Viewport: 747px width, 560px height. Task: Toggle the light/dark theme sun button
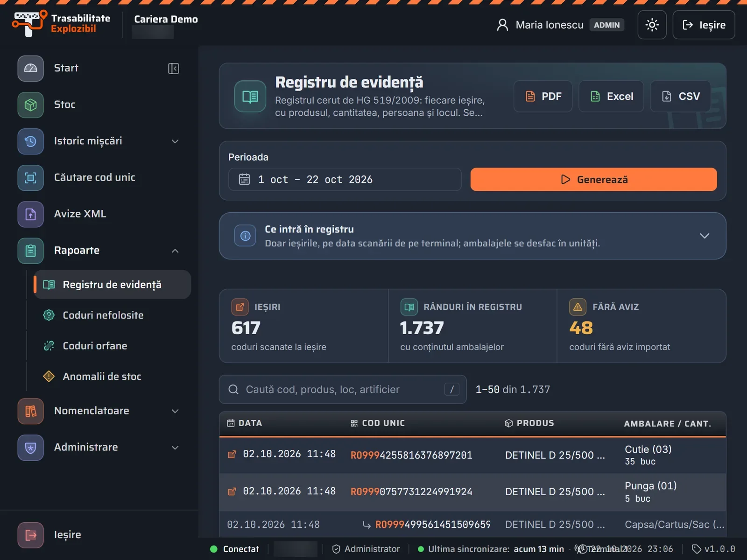tap(652, 25)
